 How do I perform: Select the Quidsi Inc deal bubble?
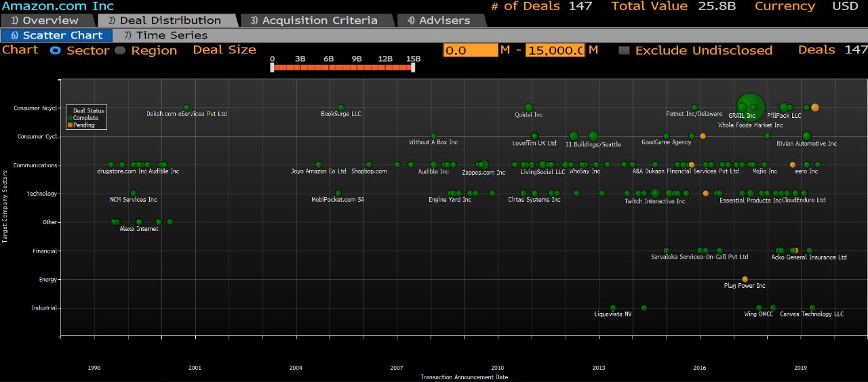(x=529, y=107)
